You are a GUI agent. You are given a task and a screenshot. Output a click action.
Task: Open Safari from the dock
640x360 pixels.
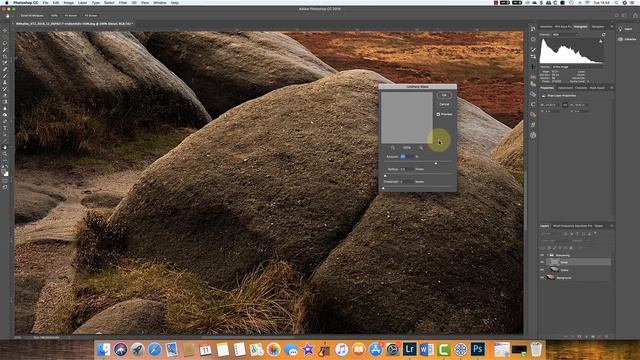pyautogui.click(x=154, y=349)
